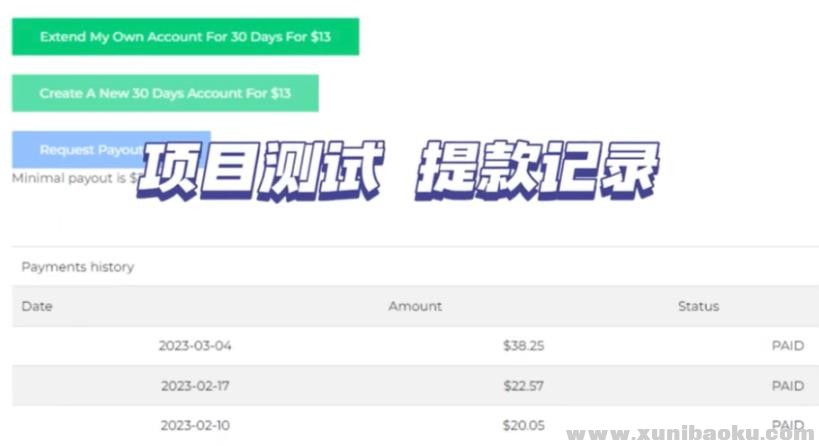Click the 提款记录 overlay title text
The width and height of the screenshot is (819, 446).
(537, 170)
